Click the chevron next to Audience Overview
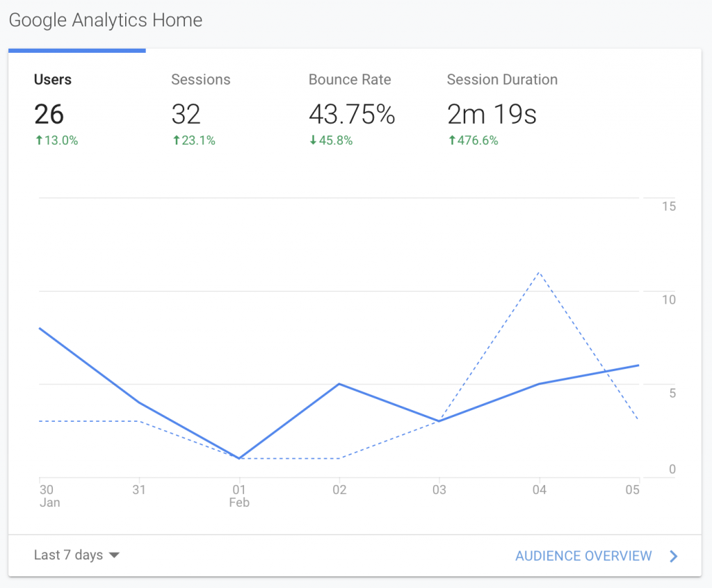This screenshot has height=588, width=712. 672,556
